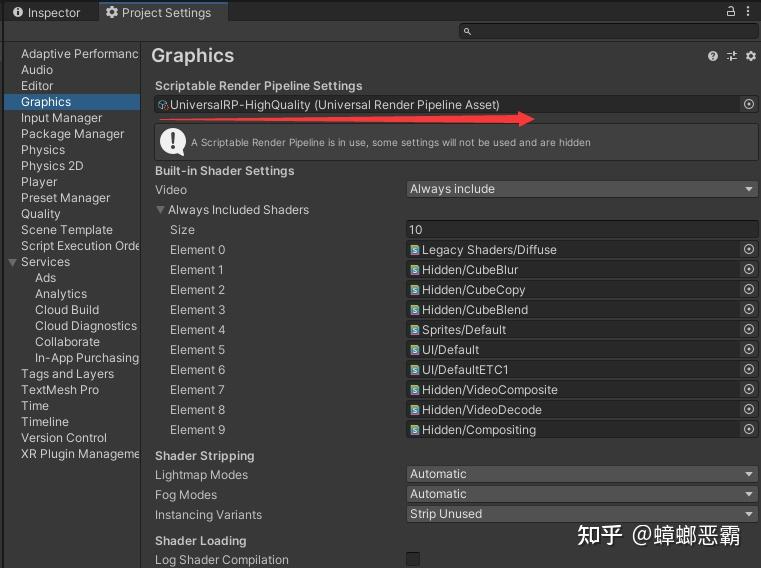Image resolution: width=761 pixels, height=568 pixels.
Task: Open the Ads service settings
Action: [x=46, y=278]
